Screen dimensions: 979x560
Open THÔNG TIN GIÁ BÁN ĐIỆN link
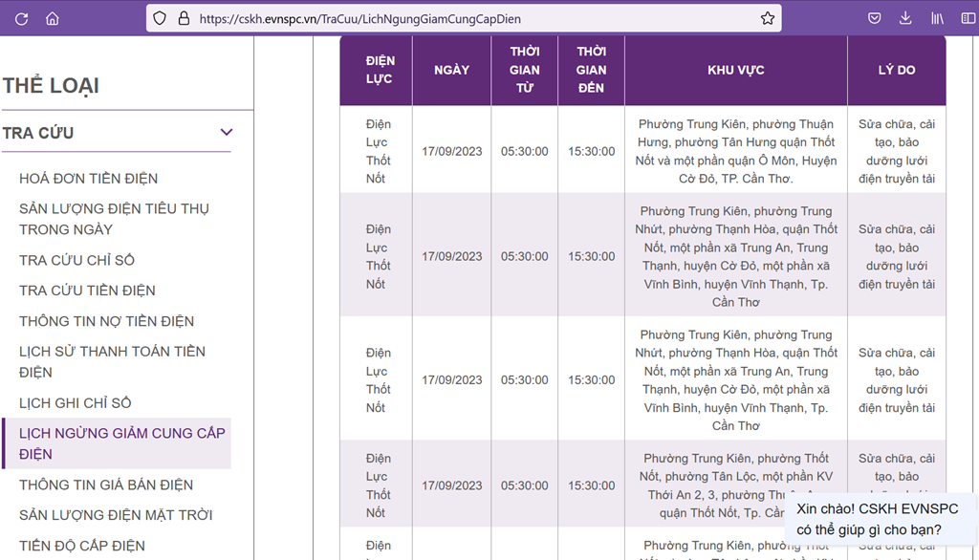pyautogui.click(x=106, y=485)
